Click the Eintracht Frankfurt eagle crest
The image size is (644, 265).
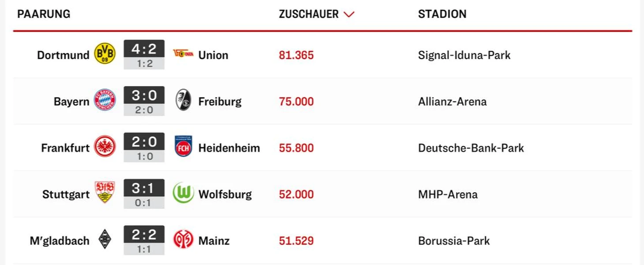click(105, 147)
